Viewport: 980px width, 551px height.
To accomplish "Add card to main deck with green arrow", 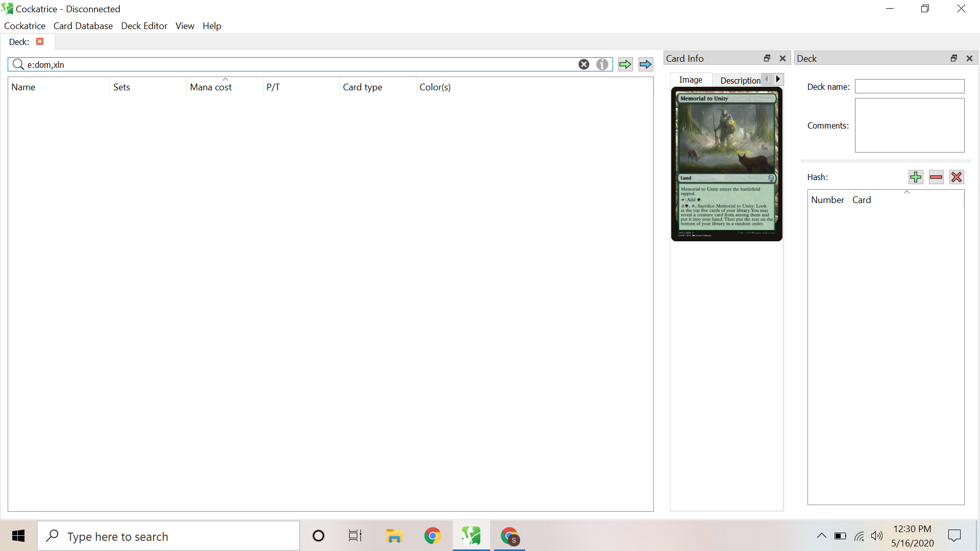I will [x=625, y=64].
